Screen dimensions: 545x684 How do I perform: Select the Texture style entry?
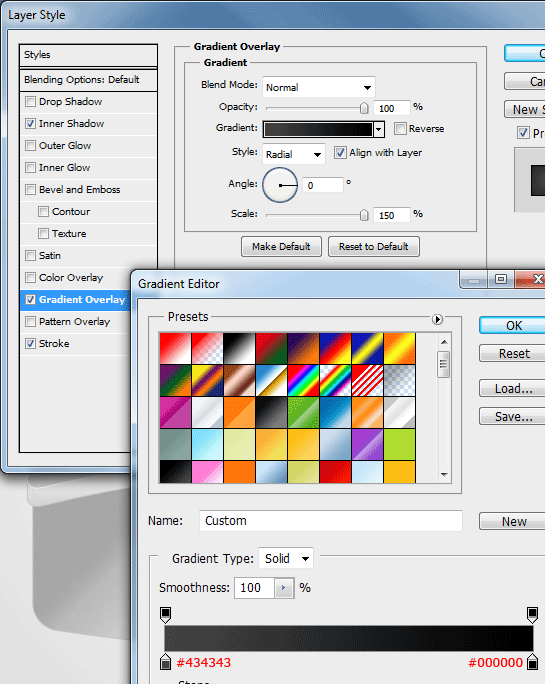tap(69, 233)
